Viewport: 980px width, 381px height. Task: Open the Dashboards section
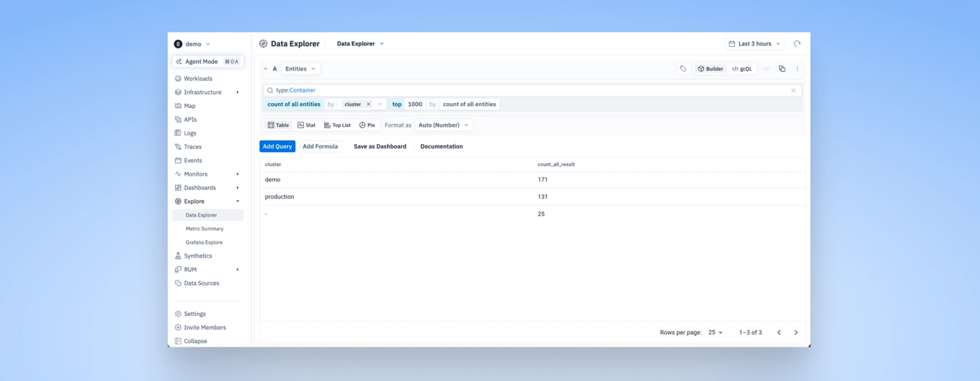pos(199,188)
